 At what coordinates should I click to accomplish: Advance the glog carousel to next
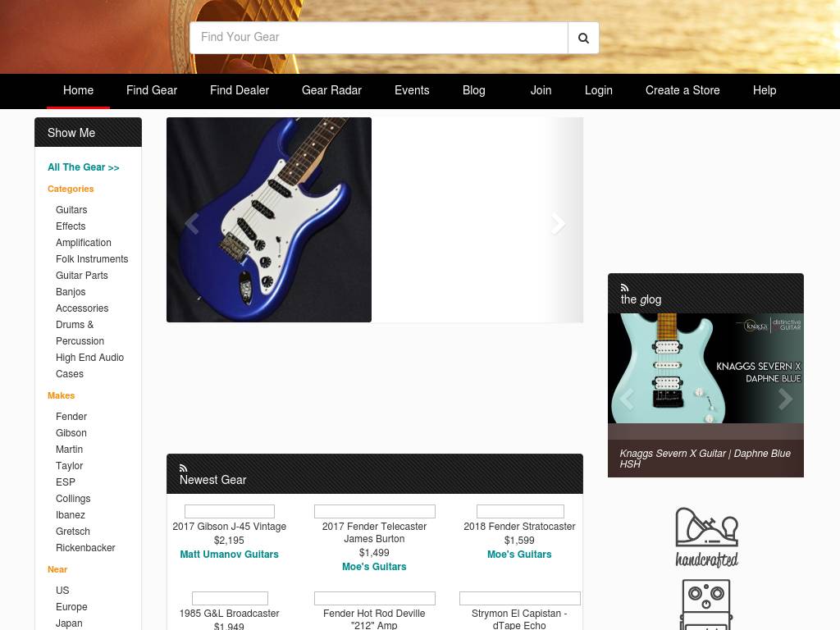click(785, 399)
